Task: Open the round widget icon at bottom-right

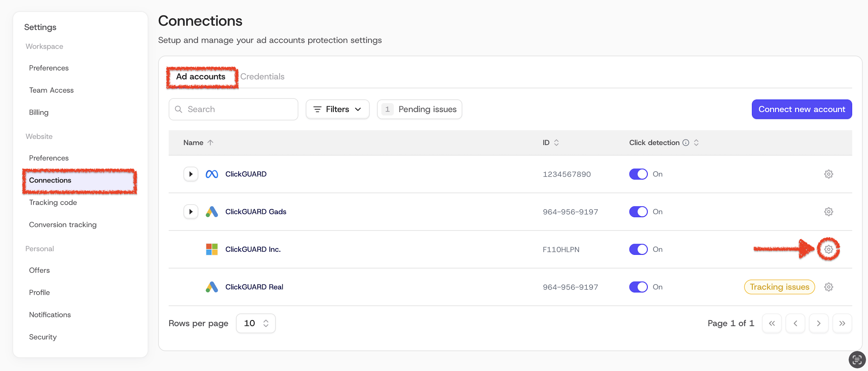Action: point(857,360)
